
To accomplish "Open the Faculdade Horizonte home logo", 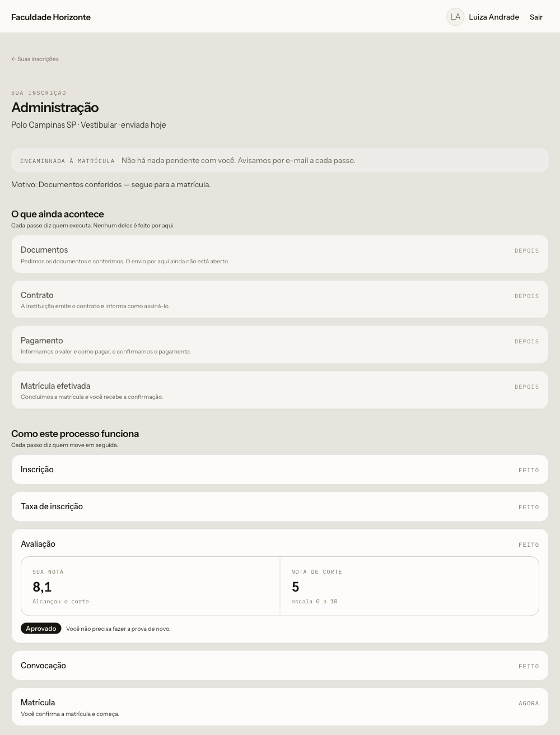I will pyautogui.click(x=51, y=17).
